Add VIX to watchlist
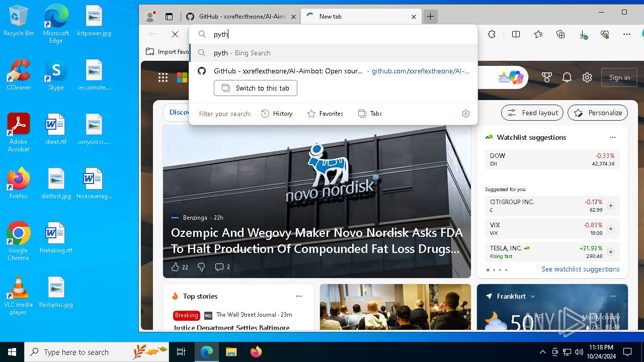 coord(610,229)
